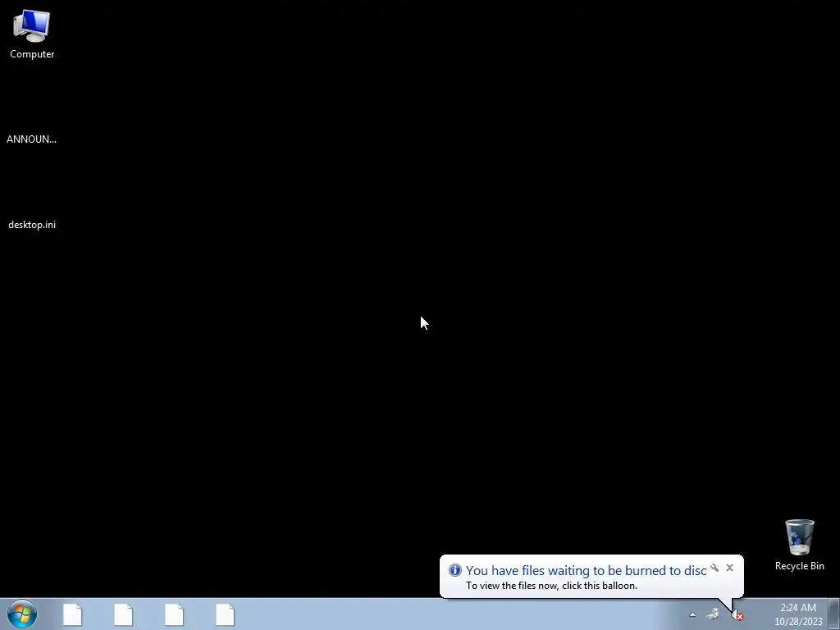The height and width of the screenshot is (630, 840).
Task: Click the 'Computer' icon label
Action: tap(32, 54)
